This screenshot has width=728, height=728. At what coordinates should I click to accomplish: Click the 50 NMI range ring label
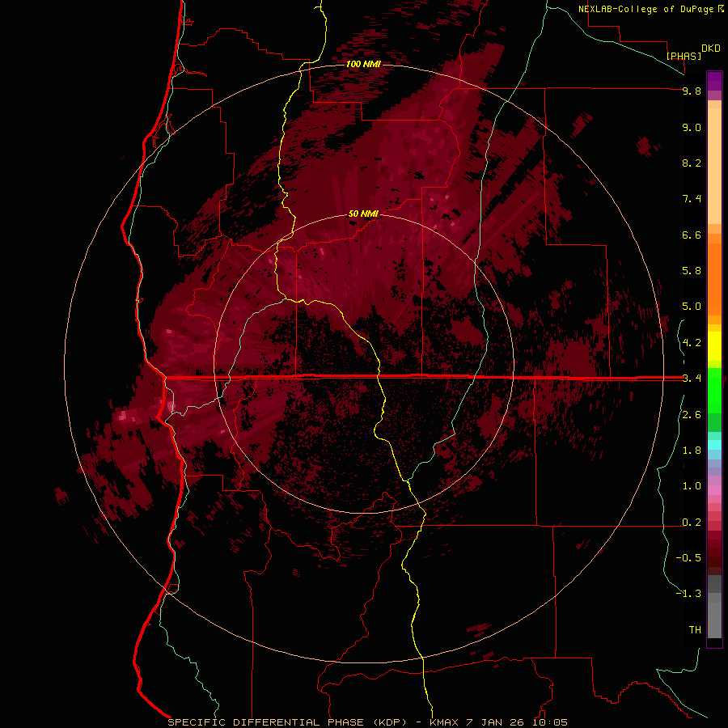(363, 214)
